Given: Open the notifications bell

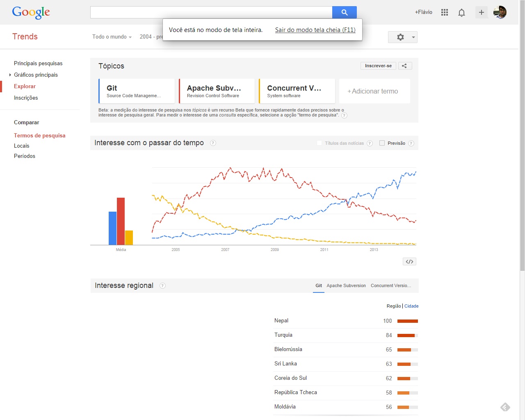Looking at the screenshot, I should pyautogui.click(x=461, y=13).
